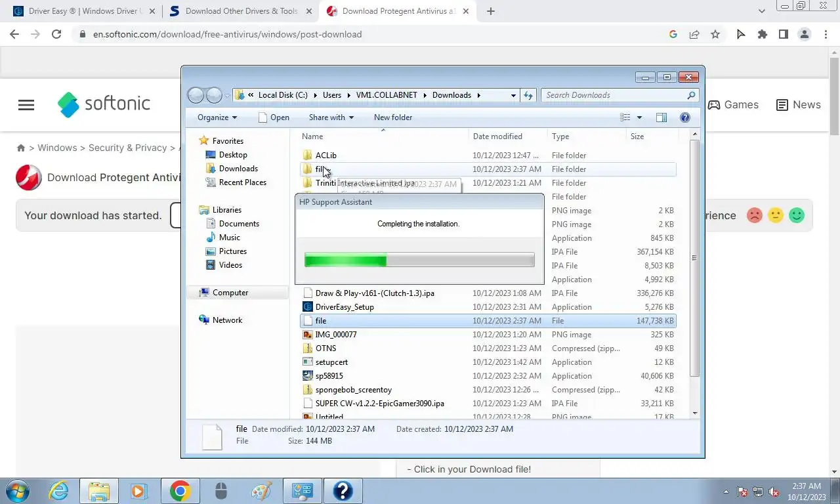The width and height of the screenshot is (840, 504).
Task: Select the sp58915 application file
Action: [x=488, y=376]
